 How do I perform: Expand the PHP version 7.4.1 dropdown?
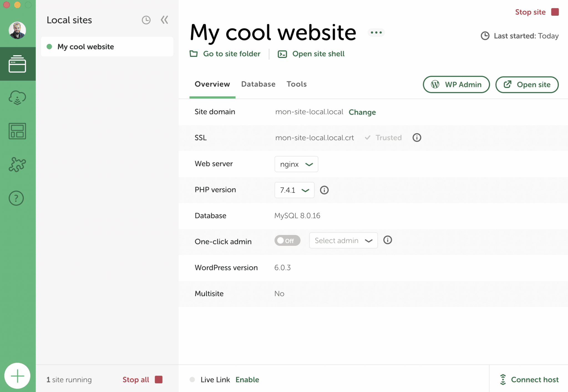[x=294, y=190]
